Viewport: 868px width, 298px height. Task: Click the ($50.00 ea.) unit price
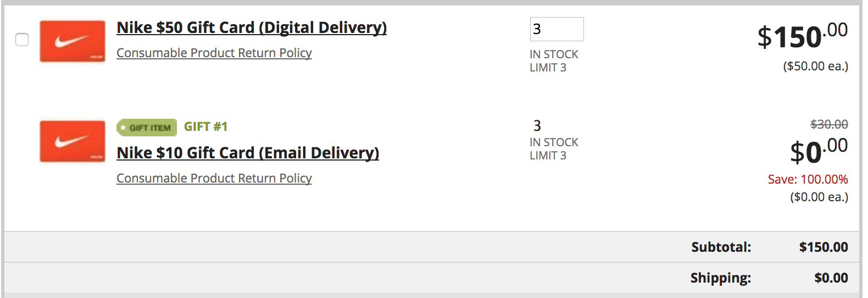(815, 67)
